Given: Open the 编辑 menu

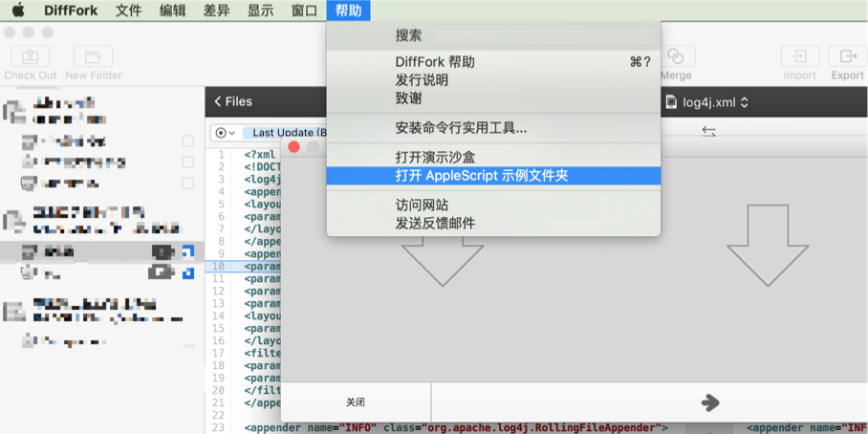Looking at the screenshot, I should pos(173,11).
